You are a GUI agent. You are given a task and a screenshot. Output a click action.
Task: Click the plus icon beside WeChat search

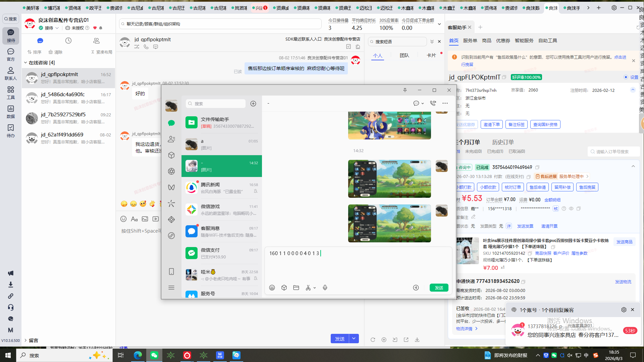[253, 104]
